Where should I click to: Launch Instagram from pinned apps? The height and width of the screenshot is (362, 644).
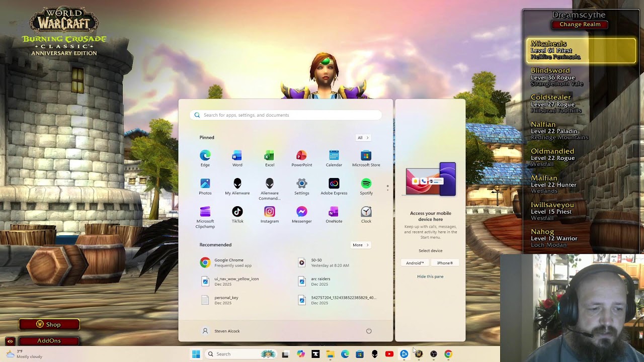(270, 214)
